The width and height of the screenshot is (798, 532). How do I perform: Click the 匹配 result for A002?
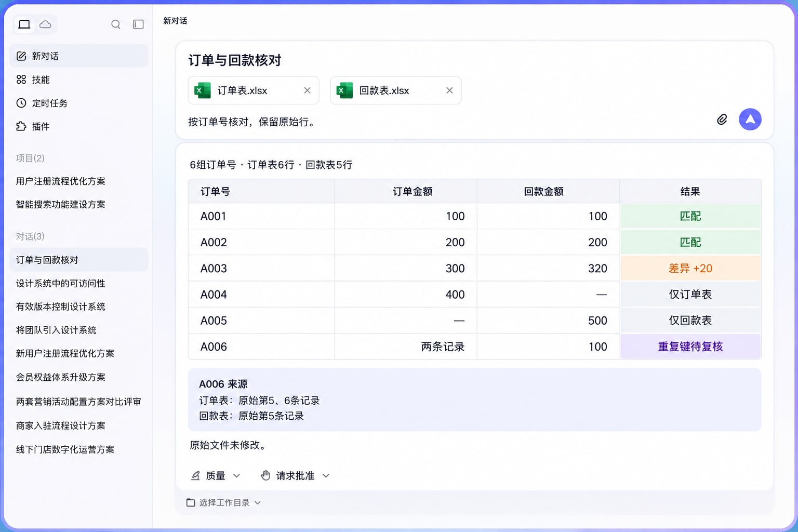(690, 243)
